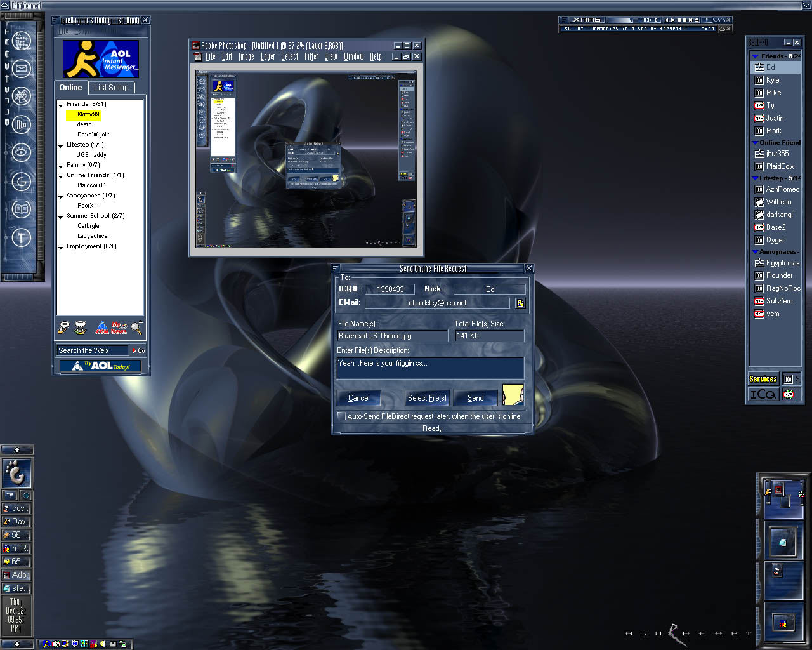Open Photoshop Select menu
The width and height of the screenshot is (812, 650).
point(290,56)
